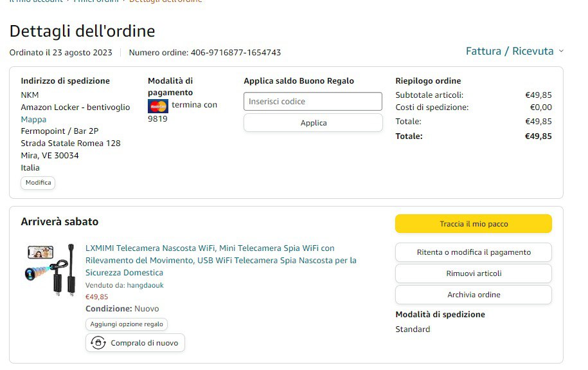This screenshot has height=370, width=588.
Task: Go to Il mio account breadcrumb
Action: tap(36, 1)
